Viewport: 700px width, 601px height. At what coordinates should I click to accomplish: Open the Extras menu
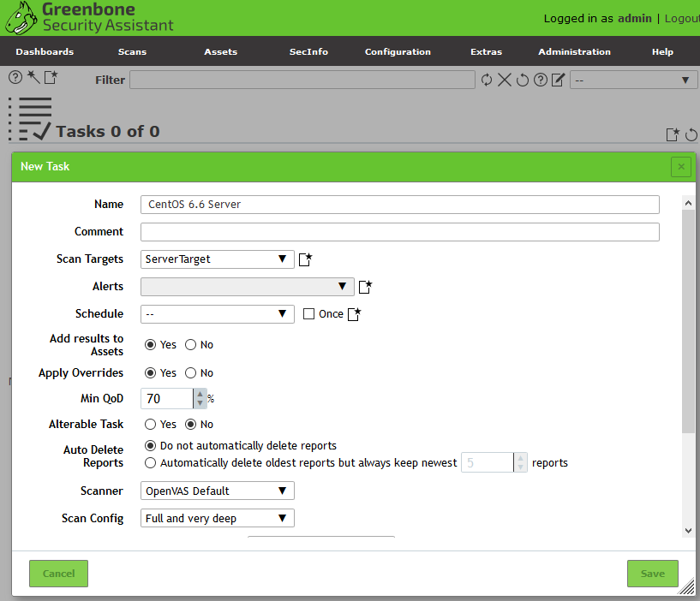coord(486,51)
